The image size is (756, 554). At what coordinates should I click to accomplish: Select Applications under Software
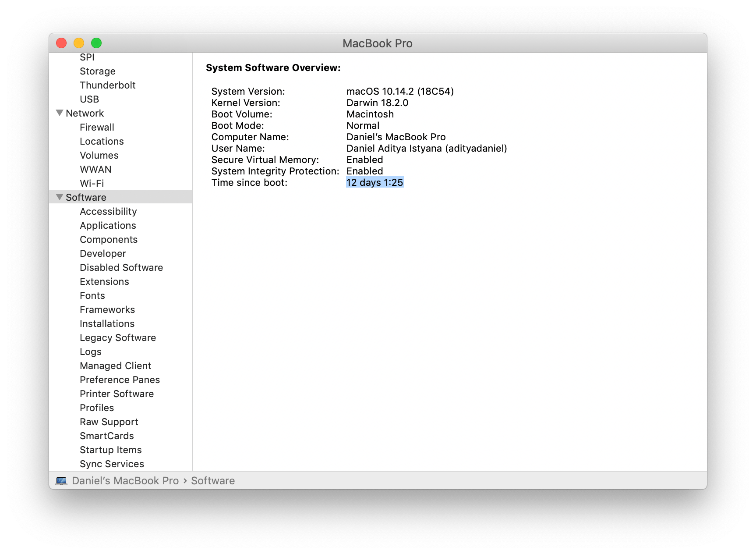(108, 225)
